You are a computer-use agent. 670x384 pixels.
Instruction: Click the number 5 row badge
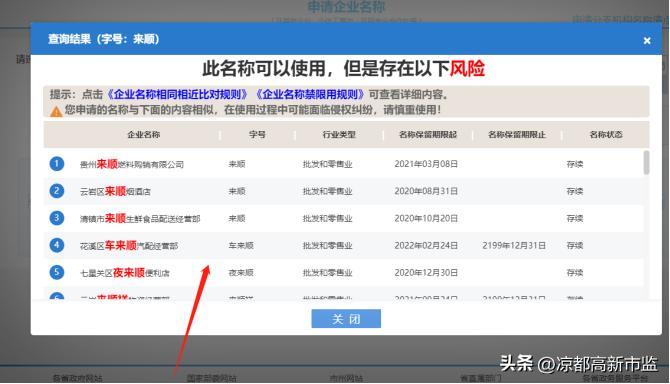point(56,272)
